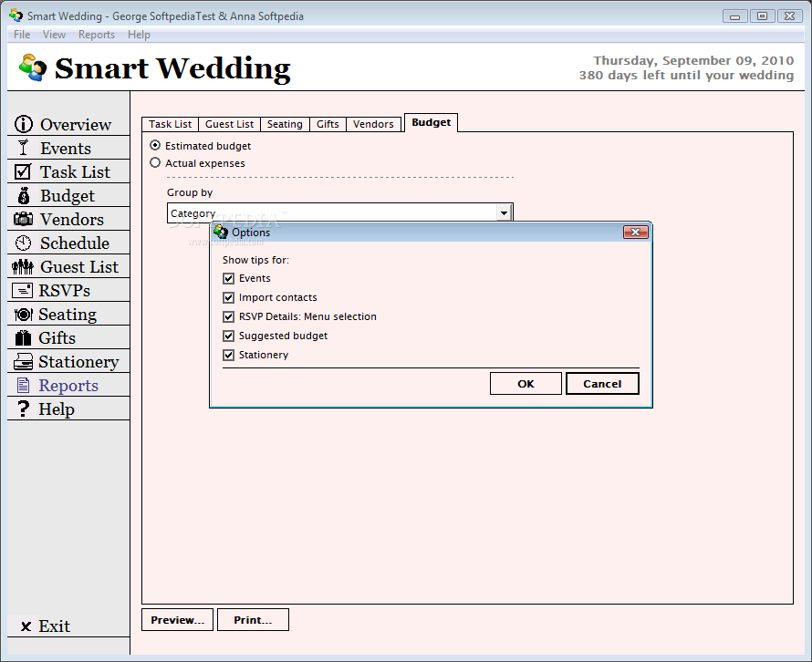Click the Exit X icon
812x662 pixels.
pyautogui.click(x=26, y=626)
